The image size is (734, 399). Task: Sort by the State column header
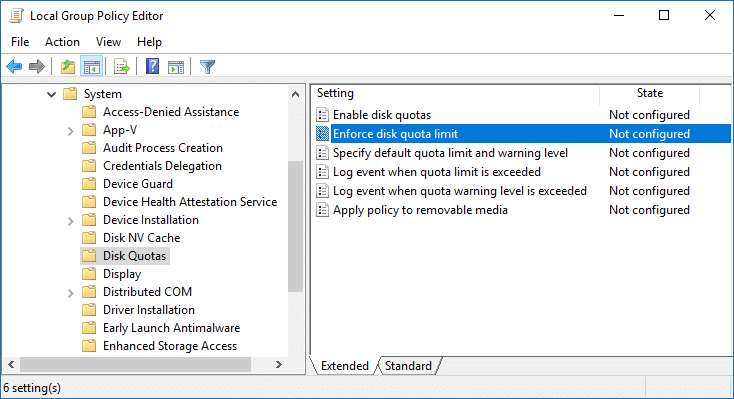pyautogui.click(x=649, y=93)
